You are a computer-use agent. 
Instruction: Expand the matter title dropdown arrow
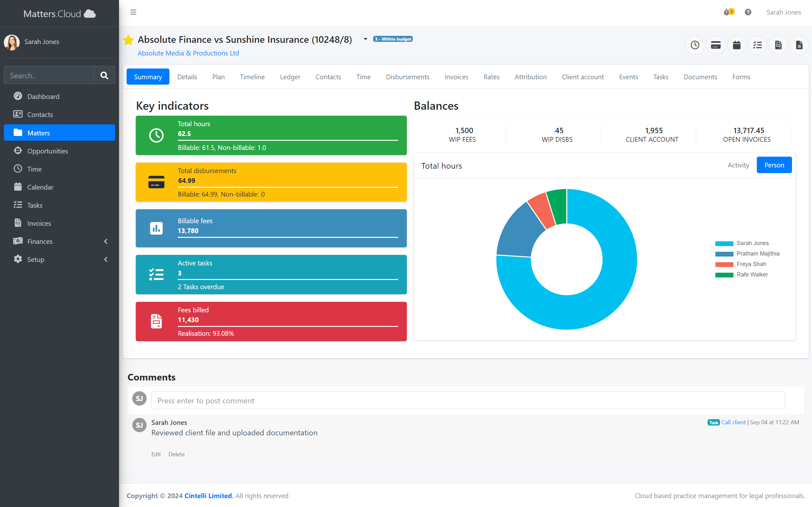click(x=365, y=39)
